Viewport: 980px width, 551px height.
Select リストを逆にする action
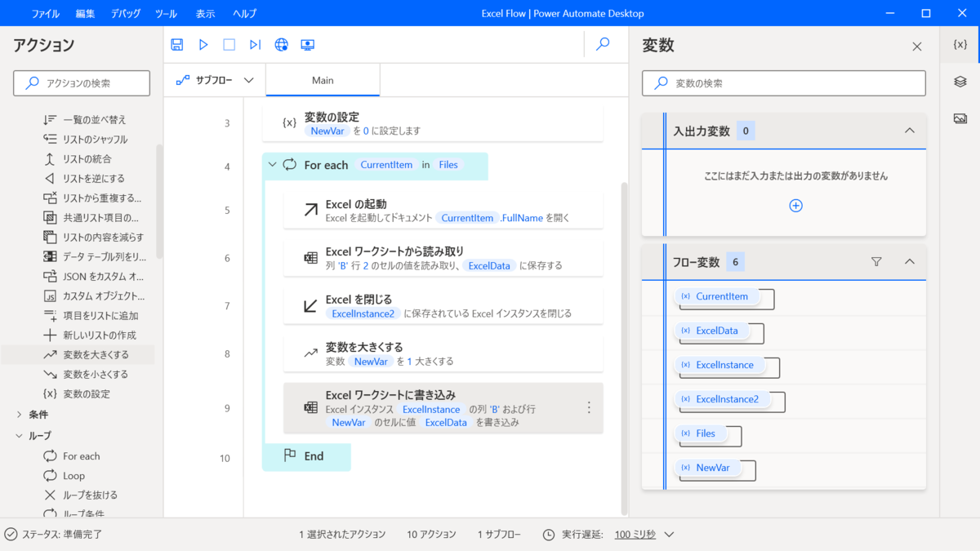tap(85, 179)
